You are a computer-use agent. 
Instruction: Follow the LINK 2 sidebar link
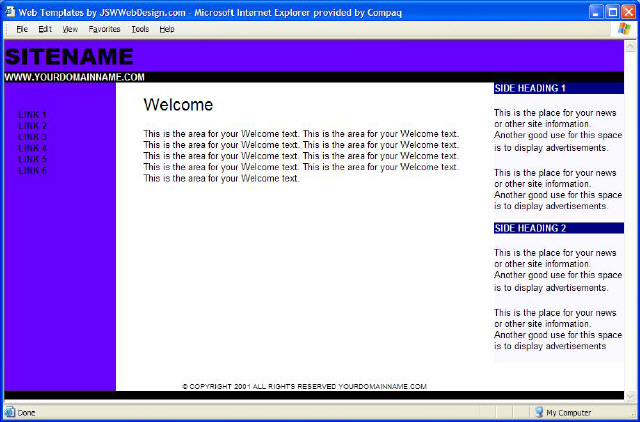pyautogui.click(x=32, y=126)
